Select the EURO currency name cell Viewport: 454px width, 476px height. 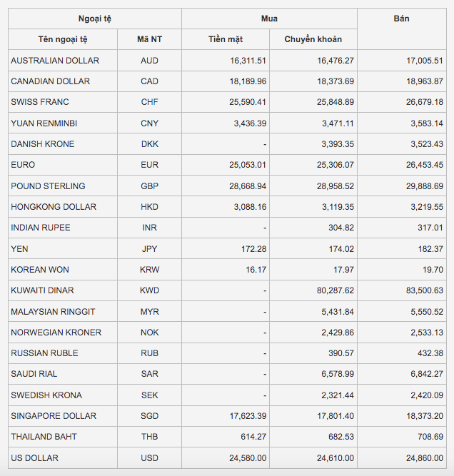[23, 165]
